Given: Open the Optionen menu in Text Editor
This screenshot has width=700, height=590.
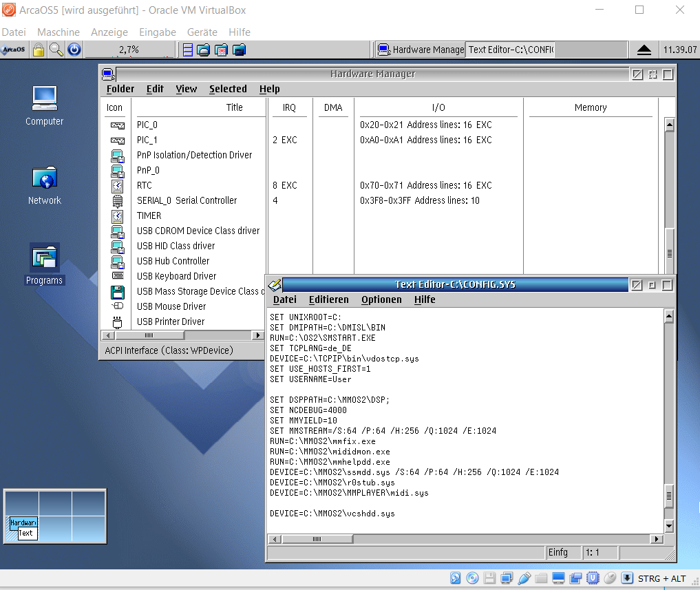Looking at the screenshot, I should [x=381, y=299].
